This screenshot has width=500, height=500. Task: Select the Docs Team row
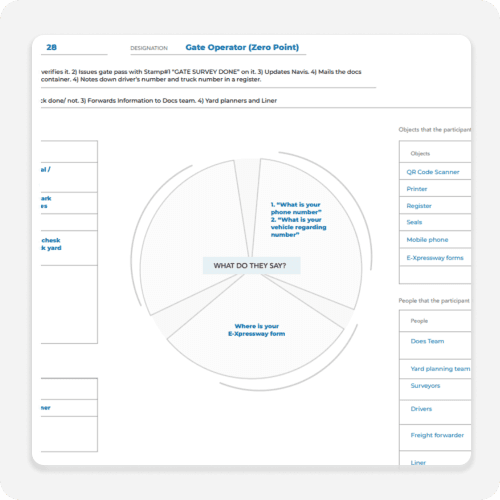click(x=435, y=345)
